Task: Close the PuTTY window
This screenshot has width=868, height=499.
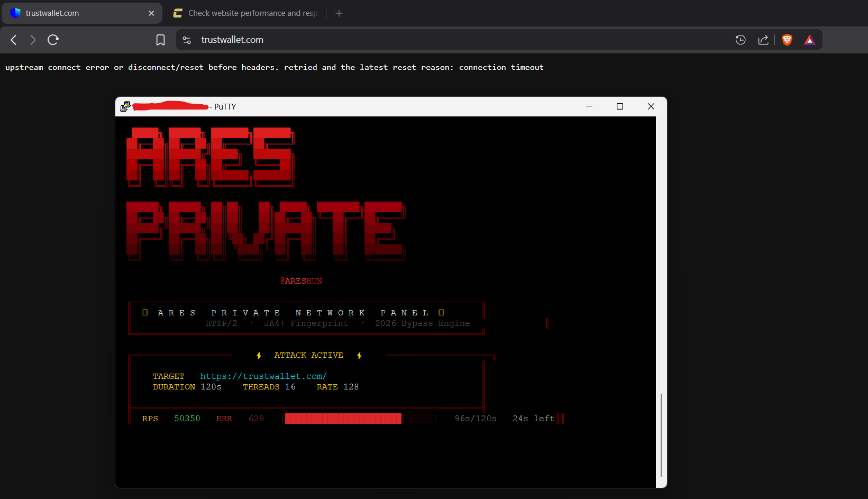Action: tap(651, 106)
